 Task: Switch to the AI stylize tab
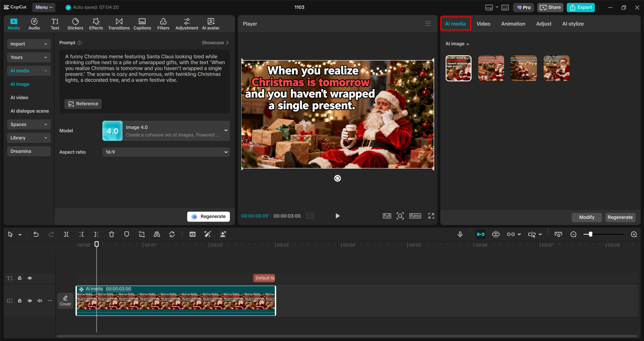coord(573,23)
